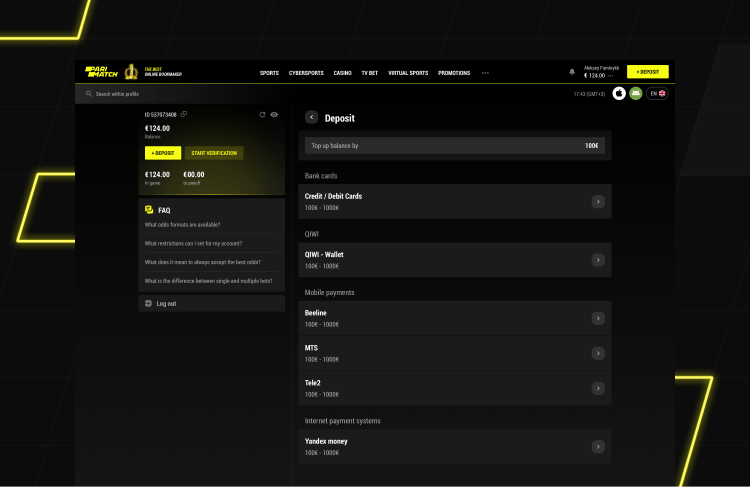Open FAQ link about available odds formats
Image resolution: width=750 pixels, height=487 pixels.
(183, 225)
